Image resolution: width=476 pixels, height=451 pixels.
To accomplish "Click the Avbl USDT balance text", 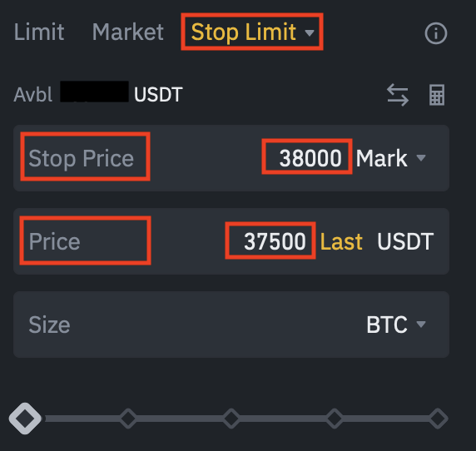I will (x=97, y=94).
